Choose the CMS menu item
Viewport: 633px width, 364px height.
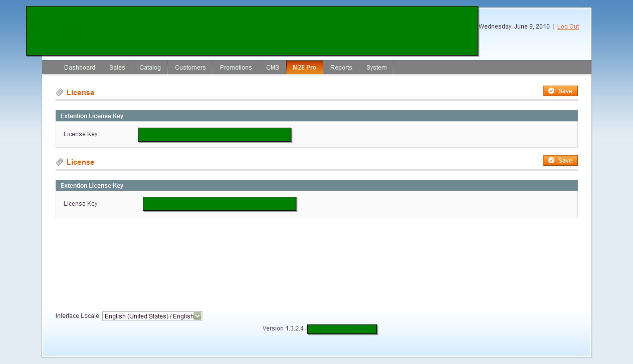273,68
